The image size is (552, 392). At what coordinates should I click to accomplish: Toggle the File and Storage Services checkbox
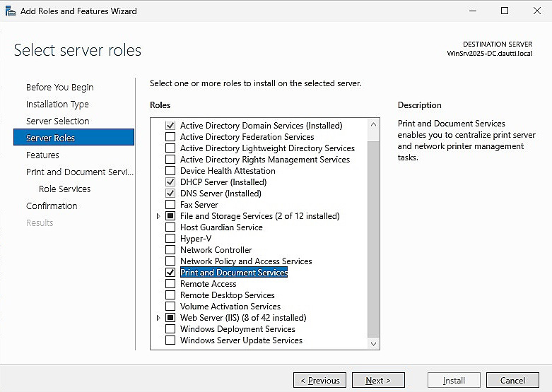pos(170,215)
